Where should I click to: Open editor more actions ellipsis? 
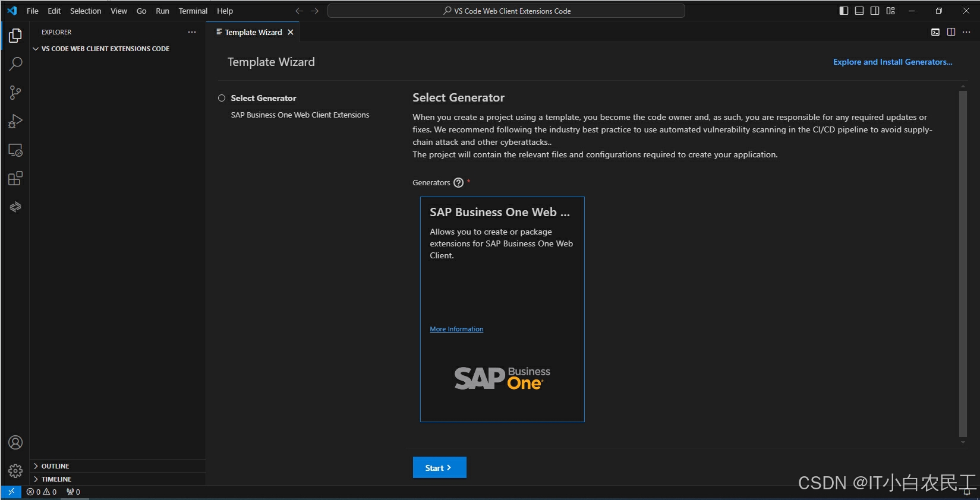point(966,32)
